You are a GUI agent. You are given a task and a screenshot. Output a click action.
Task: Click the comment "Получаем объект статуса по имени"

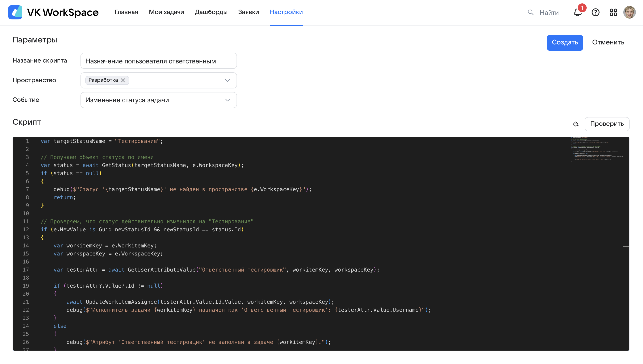[x=97, y=157]
